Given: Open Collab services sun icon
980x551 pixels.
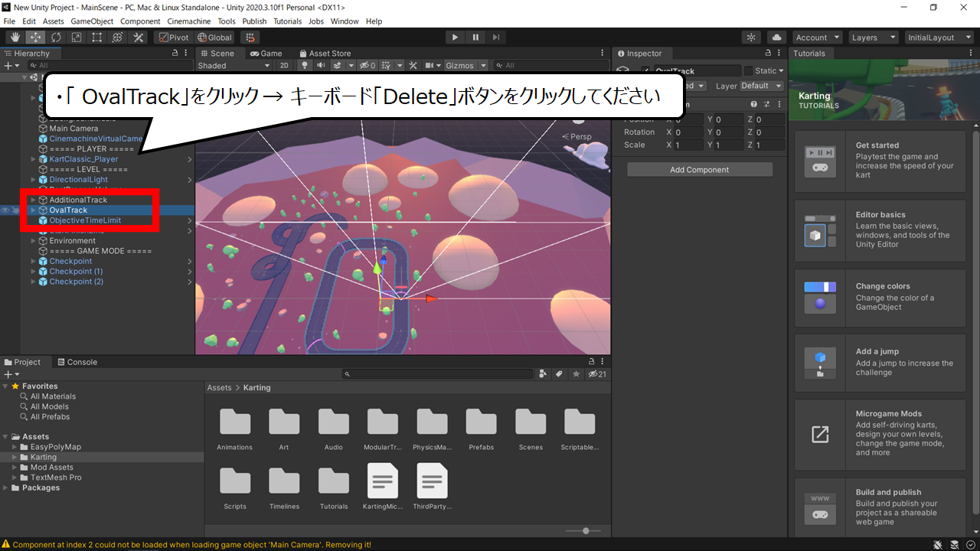Looking at the screenshot, I should click(752, 37).
